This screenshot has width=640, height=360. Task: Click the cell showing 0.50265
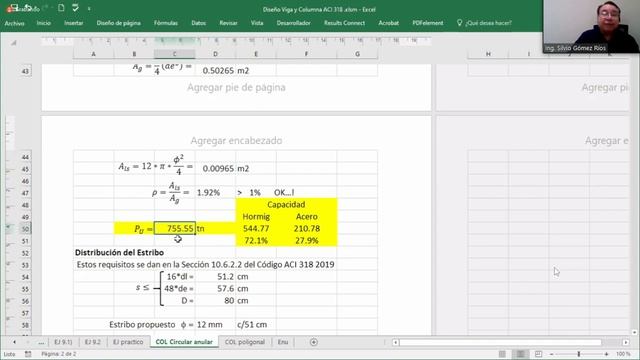(215, 71)
